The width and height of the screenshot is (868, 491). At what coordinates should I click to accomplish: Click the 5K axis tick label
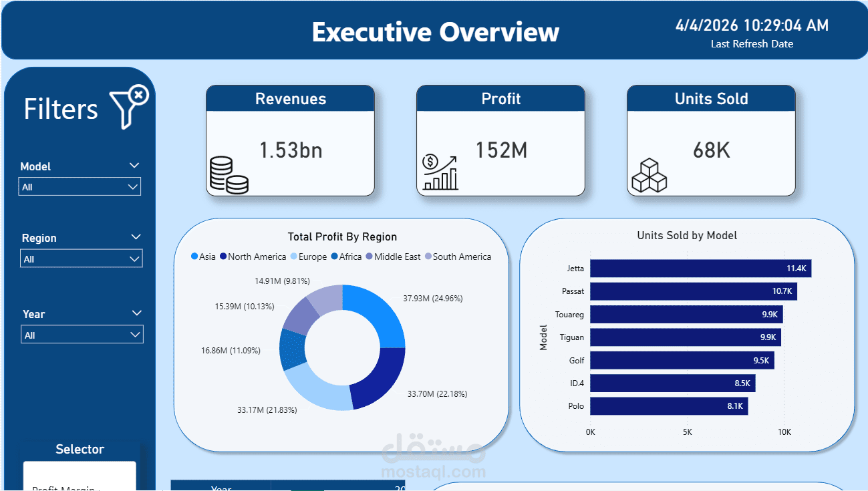point(688,432)
